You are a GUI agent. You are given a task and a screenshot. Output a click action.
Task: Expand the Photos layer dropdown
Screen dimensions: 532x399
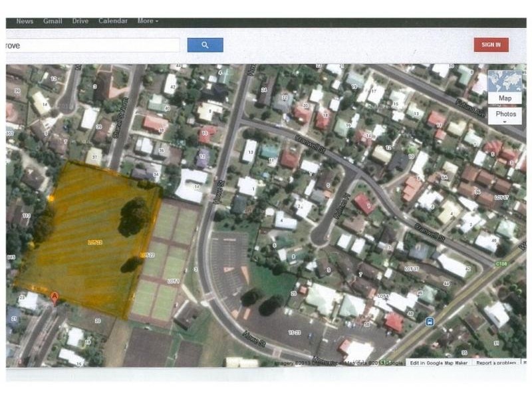pos(505,116)
